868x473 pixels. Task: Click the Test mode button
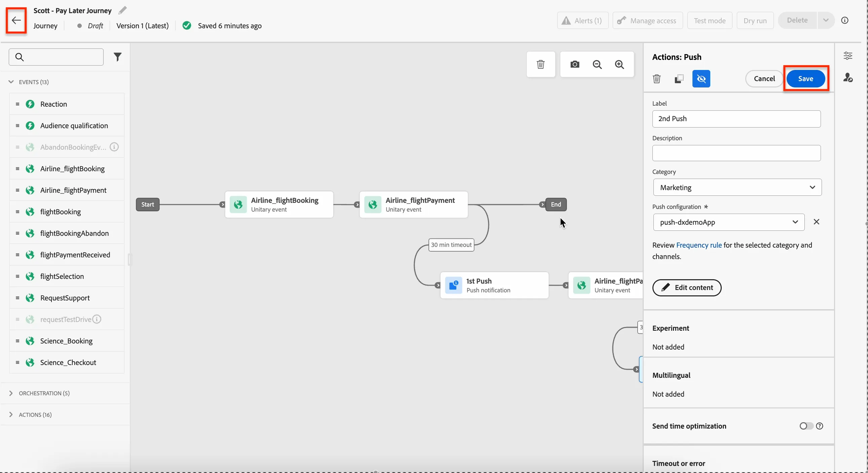point(710,21)
